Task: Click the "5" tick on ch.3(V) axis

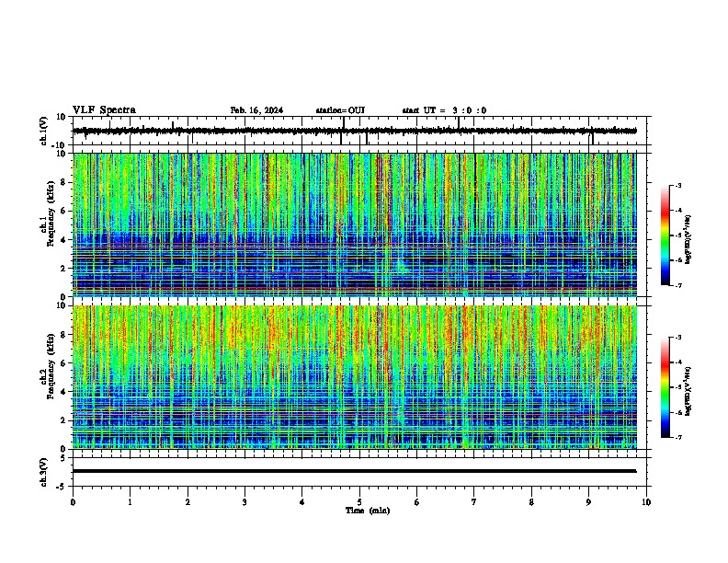Action: point(63,458)
